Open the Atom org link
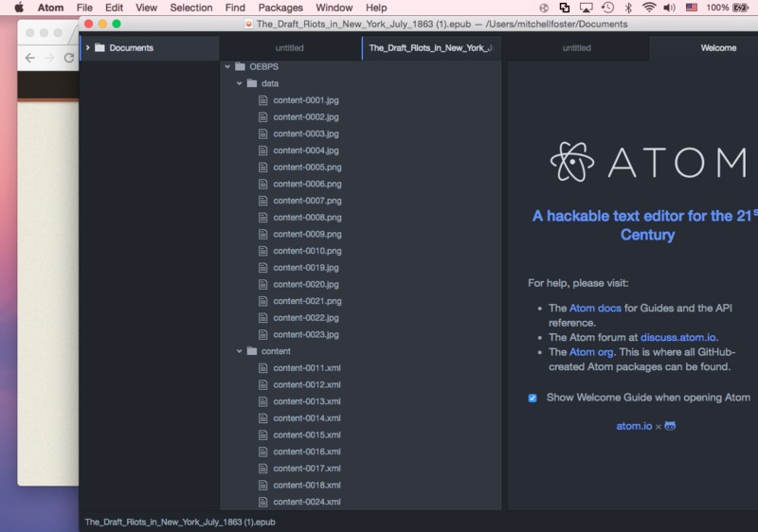The width and height of the screenshot is (758, 532). [591, 352]
